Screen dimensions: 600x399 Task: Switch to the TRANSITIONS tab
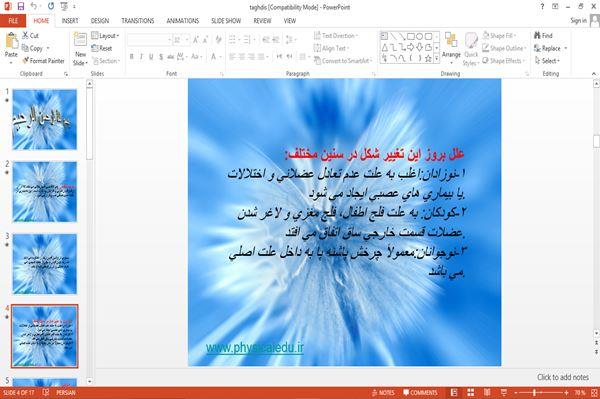138,21
